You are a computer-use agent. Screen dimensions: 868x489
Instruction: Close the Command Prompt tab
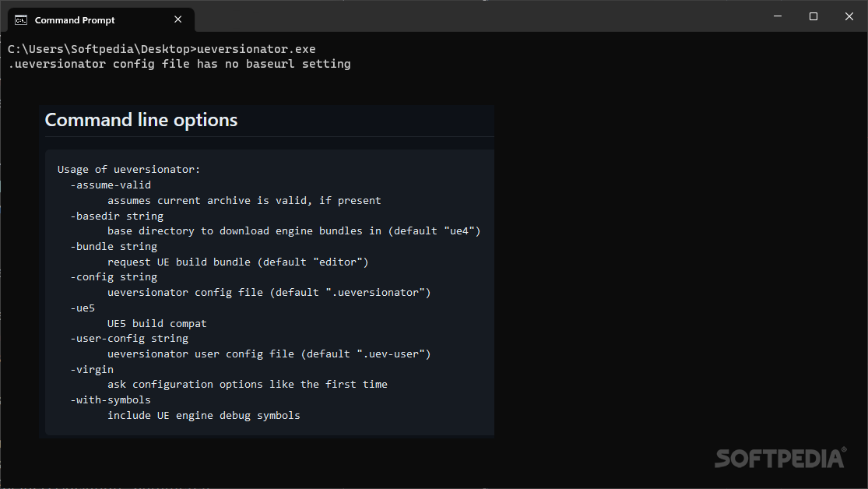tap(177, 19)
